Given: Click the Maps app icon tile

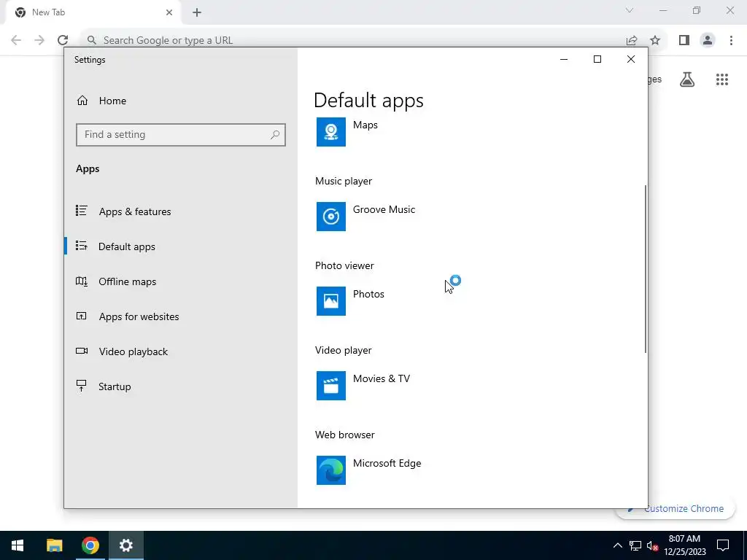Looking at the screenshot, I should click(x=330, y=132).
